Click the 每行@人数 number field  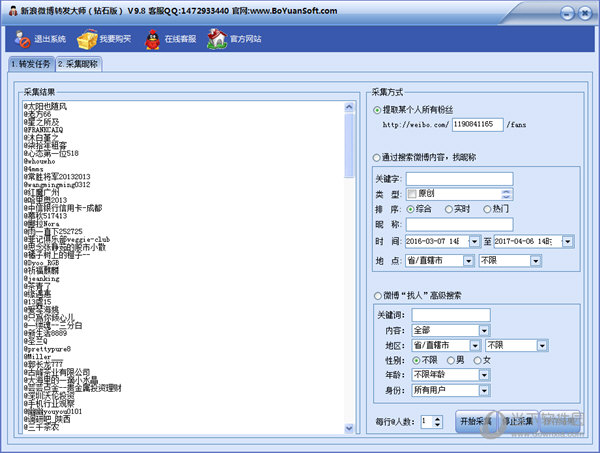(427, 422)
